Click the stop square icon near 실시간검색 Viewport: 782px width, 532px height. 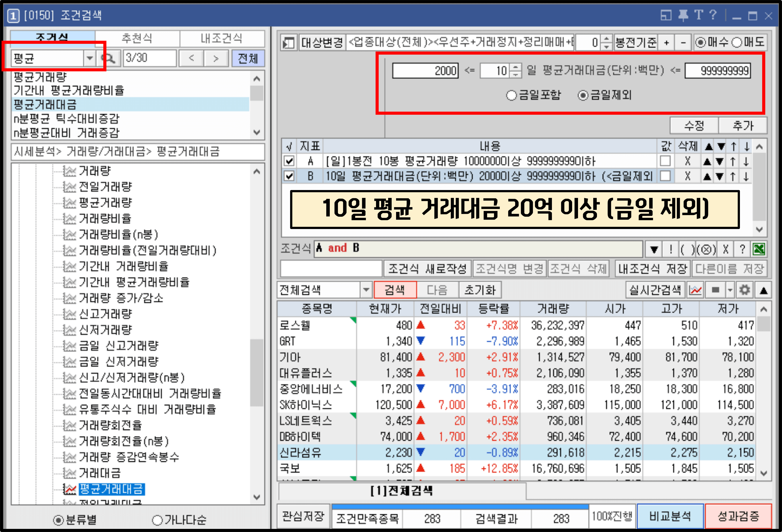(715, 290)
